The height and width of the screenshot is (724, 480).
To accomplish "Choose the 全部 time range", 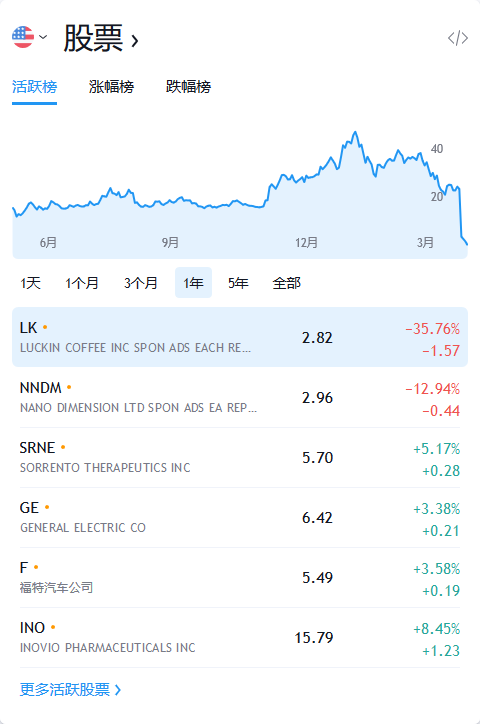I will [x=287, y=283].
